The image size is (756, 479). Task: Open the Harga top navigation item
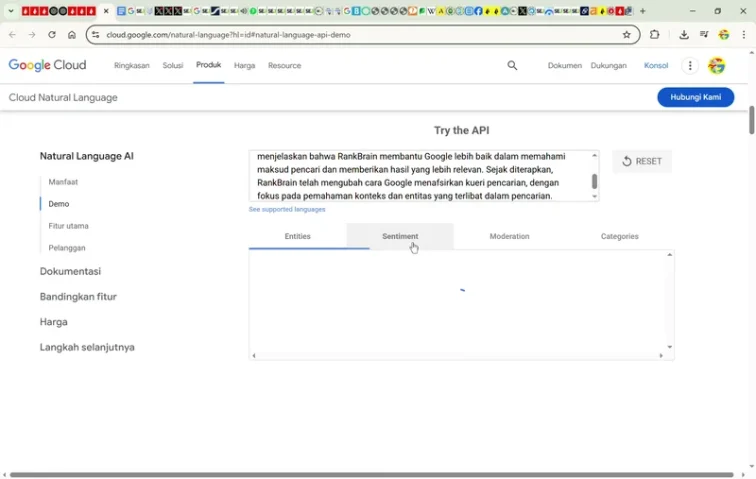[x=244, y=66]
